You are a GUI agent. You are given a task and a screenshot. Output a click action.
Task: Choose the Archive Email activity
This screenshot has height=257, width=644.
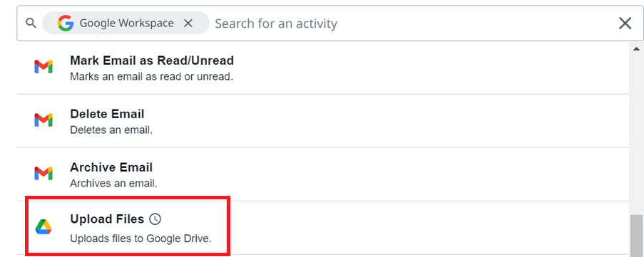point(323,174)
